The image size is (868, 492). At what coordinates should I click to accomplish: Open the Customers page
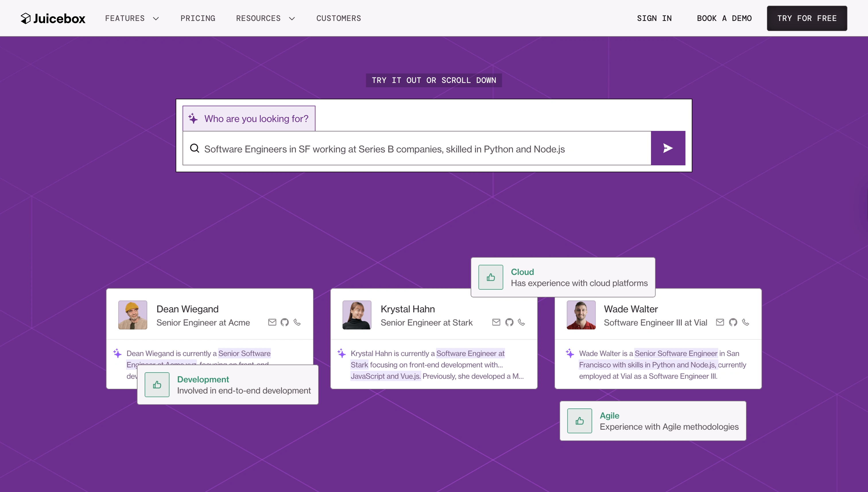coord(338,18)
